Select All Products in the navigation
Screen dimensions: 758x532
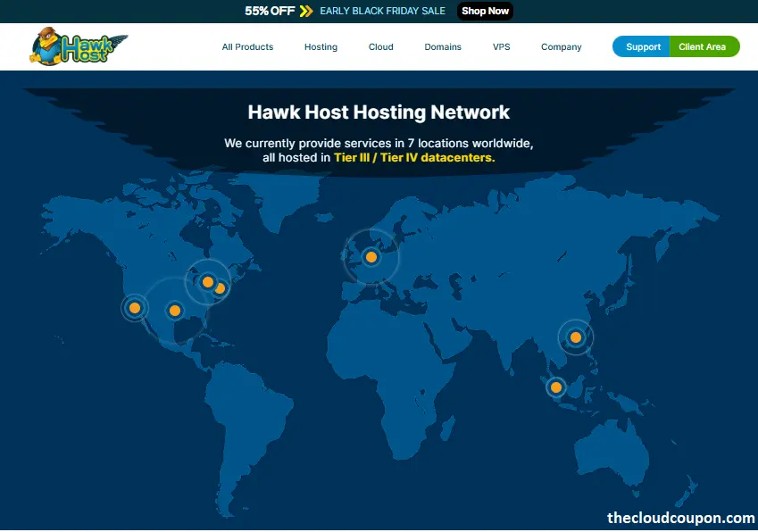coord(247,46)
